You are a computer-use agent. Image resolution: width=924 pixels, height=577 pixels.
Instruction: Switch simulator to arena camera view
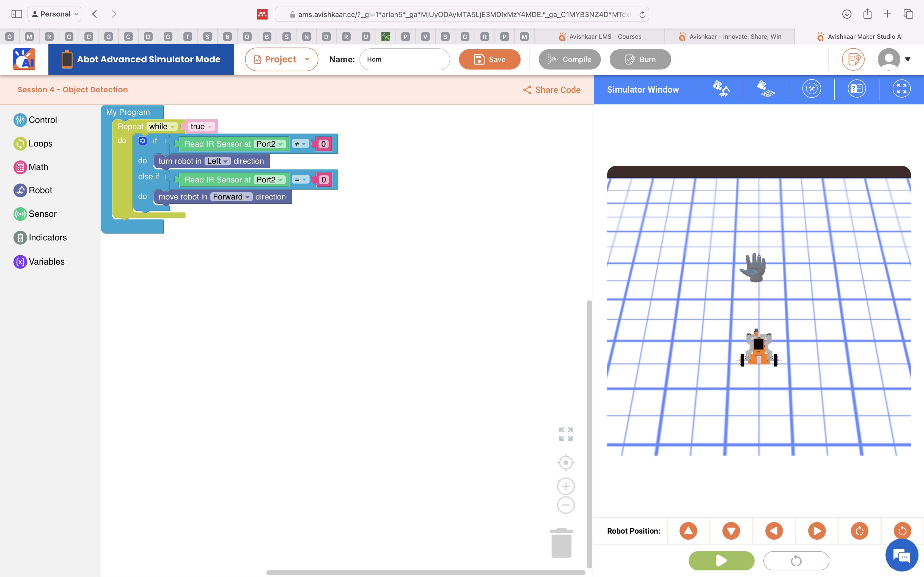(x=766, y=89)
